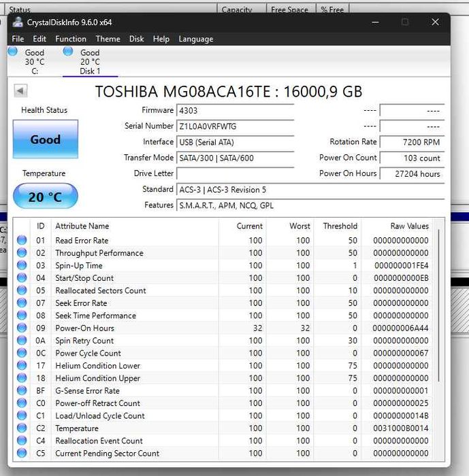Click status orb of Throughput Performance row
The width and height of the screenshot is (469, 476).
(22, 252)
